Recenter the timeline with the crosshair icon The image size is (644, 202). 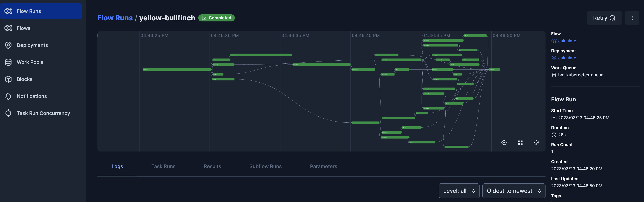(504, 143)
